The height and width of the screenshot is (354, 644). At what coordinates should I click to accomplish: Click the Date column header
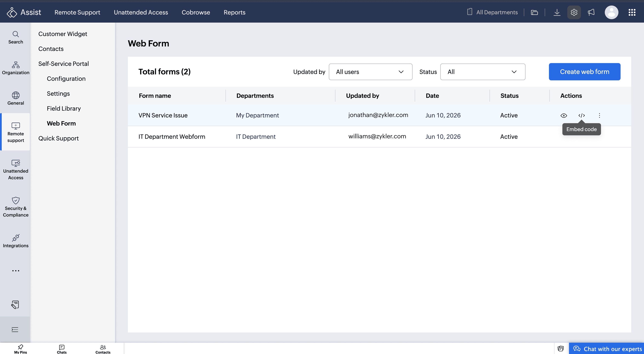point(432,96)
